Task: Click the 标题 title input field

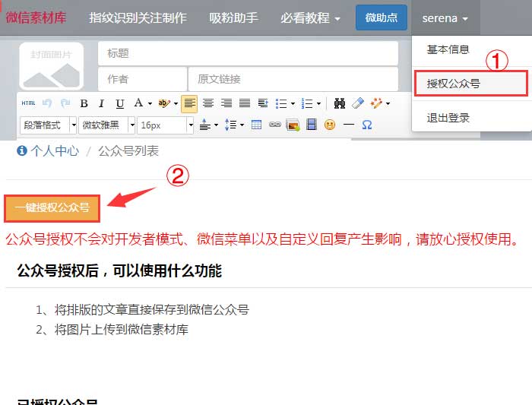Action: coord(248,53)
